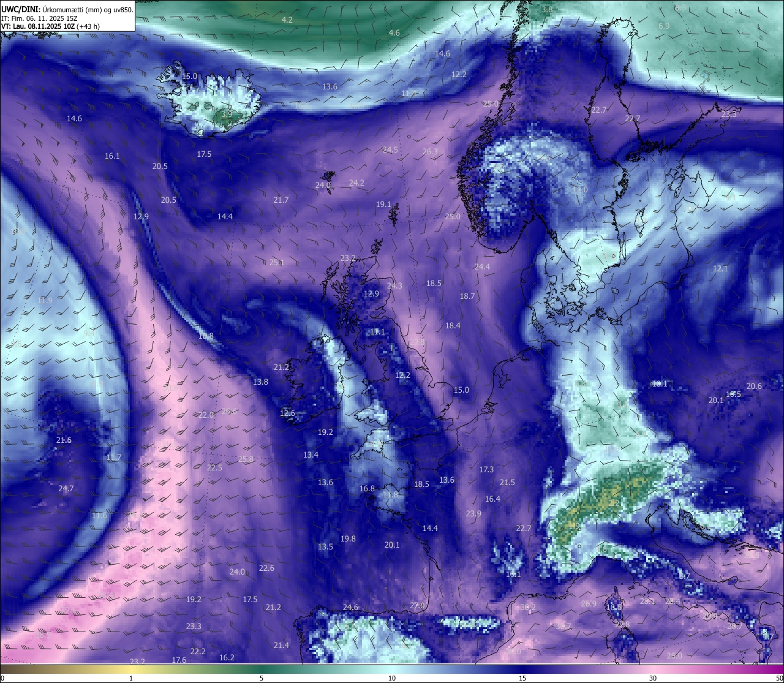Viewport: 784px width, 683px height.
Task: Click the 1 label on the color scale
Action: tap(131, 678)
